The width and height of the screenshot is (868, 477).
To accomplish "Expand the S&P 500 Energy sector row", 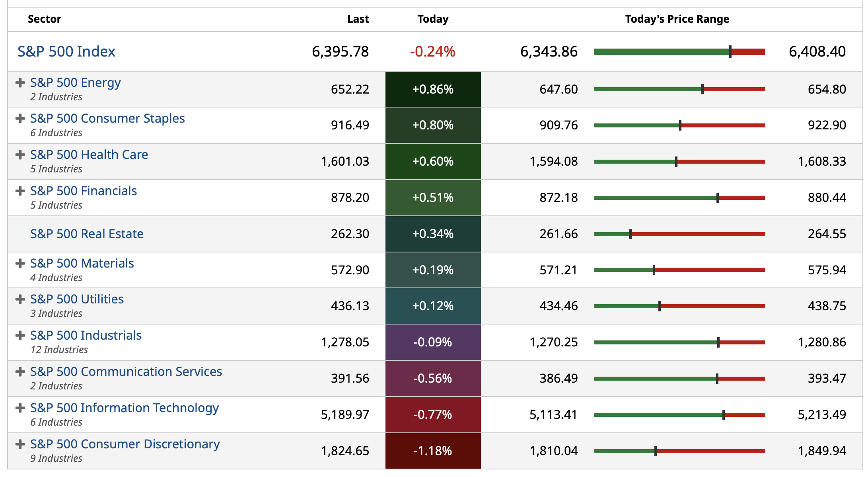I will tap(20, 83).
